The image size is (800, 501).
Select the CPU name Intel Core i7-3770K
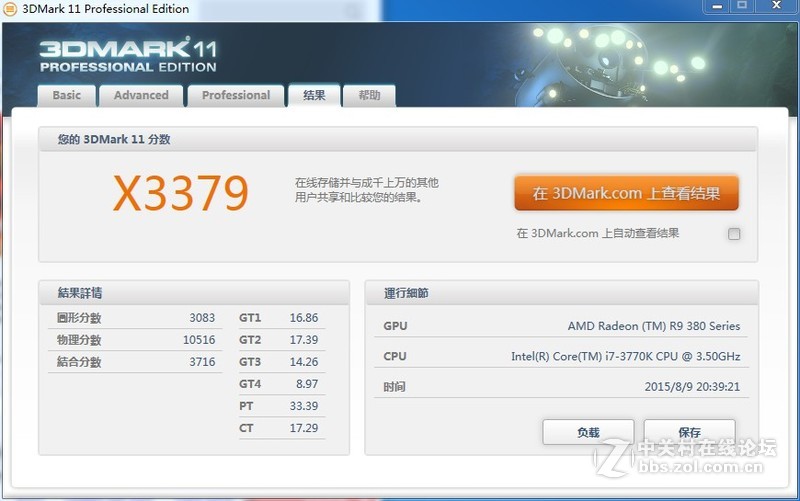[x=626, y=356]
